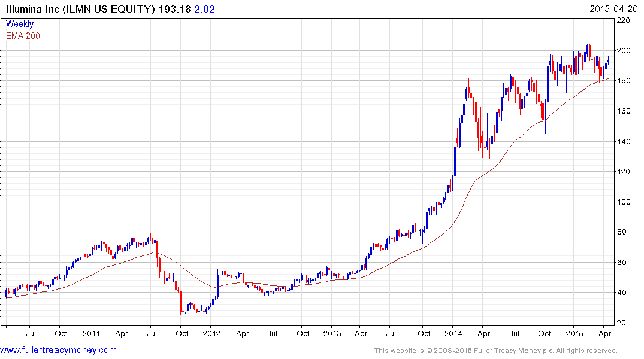644x359 pixels.
Task: Click the 2012 year label on time axis
Action: (212, 333)
